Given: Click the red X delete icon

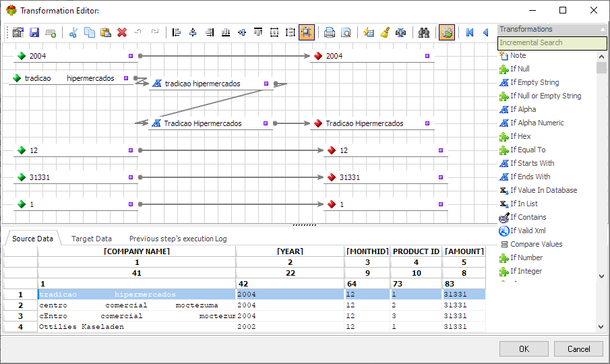Looking at the screenshot, I should pos(122,32).
